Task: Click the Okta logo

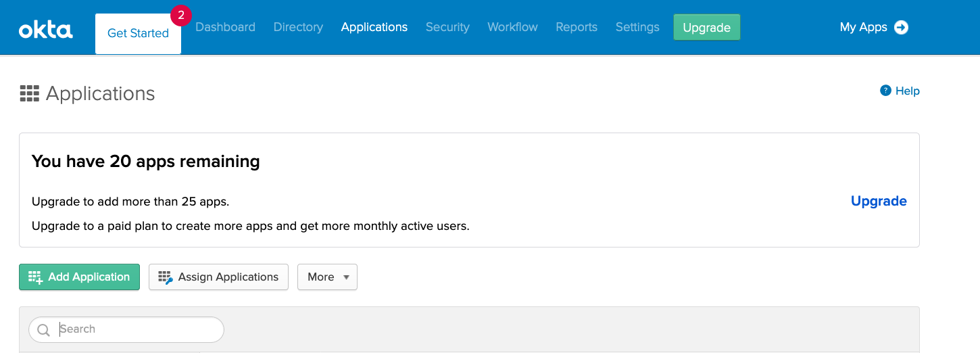Action: click(x=45, y=29)
